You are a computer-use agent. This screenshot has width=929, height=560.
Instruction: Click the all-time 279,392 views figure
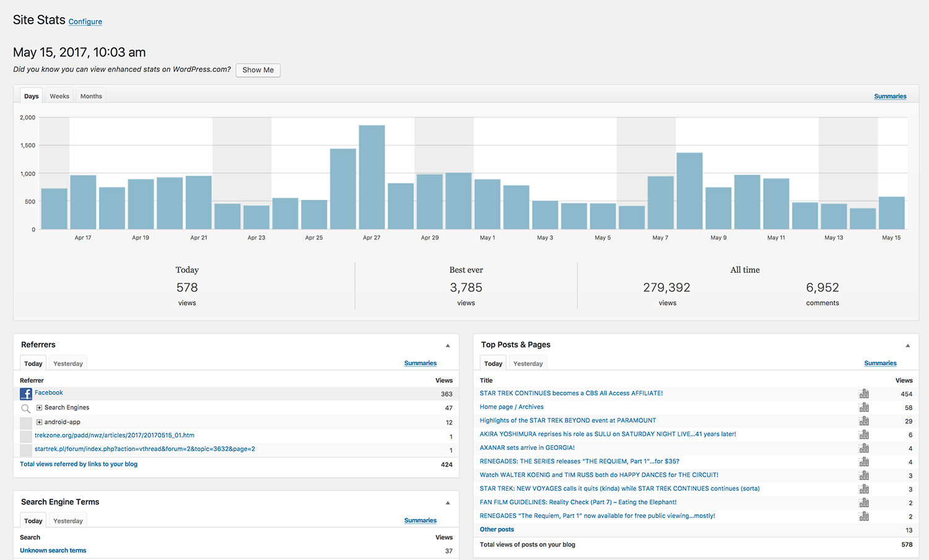point(666,288)
